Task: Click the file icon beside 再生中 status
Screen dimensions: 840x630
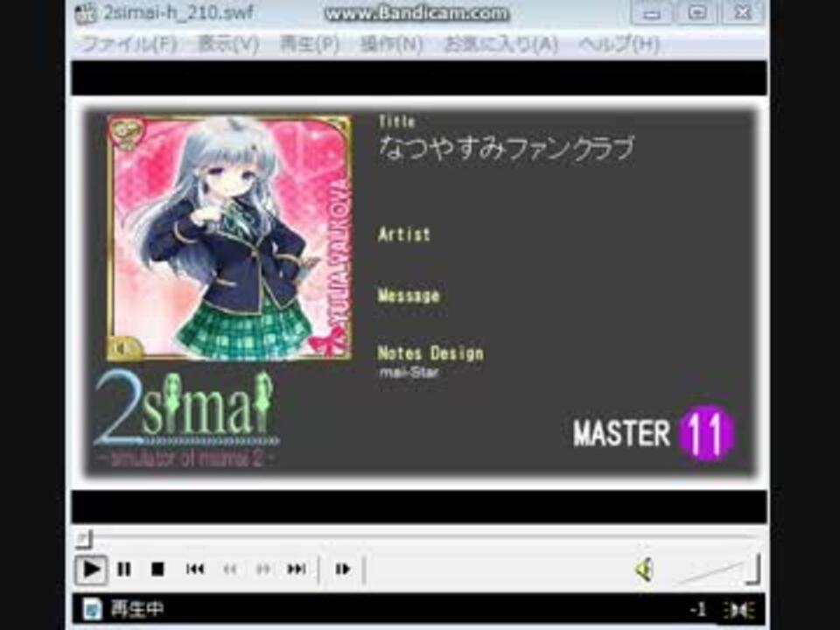Action: coord(92,609)
